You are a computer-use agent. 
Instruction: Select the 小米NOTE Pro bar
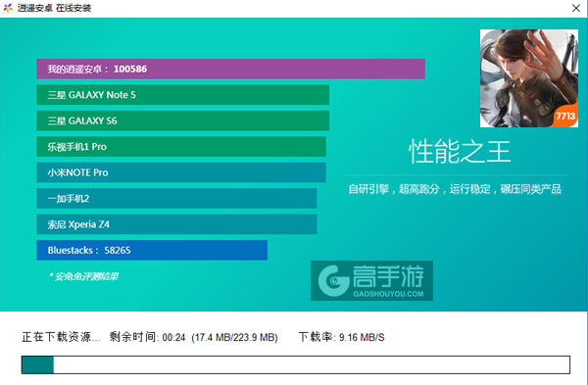point(181,172)
